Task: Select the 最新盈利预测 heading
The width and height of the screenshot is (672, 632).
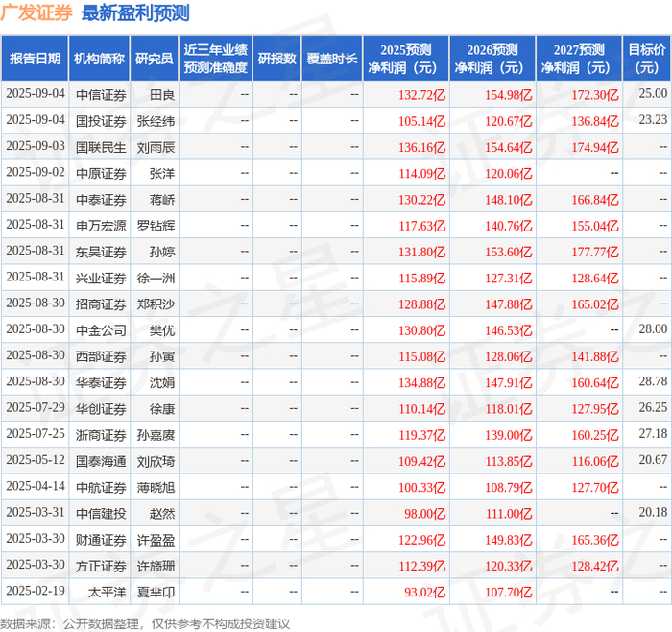Action: [x=135, y=12]
